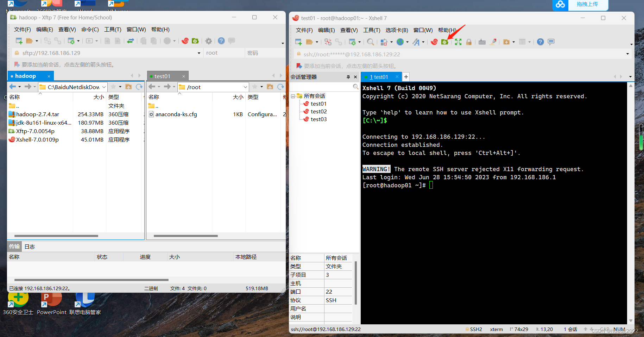Open 选项卡(B) menu in Xshell
Image resolution: width=644 pixels, height=337 pixels.
click(x=397, y=30)
